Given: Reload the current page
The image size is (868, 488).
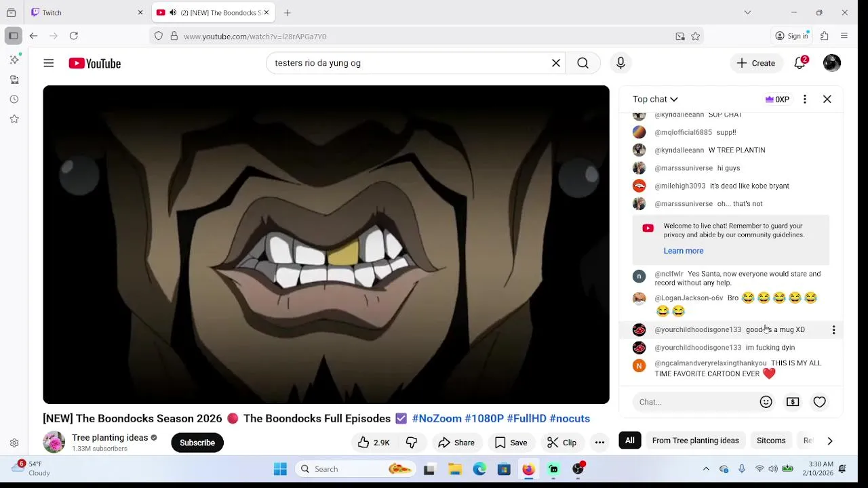Looking at the screenshot, I should pyautogui.click(x=74, y=36).
